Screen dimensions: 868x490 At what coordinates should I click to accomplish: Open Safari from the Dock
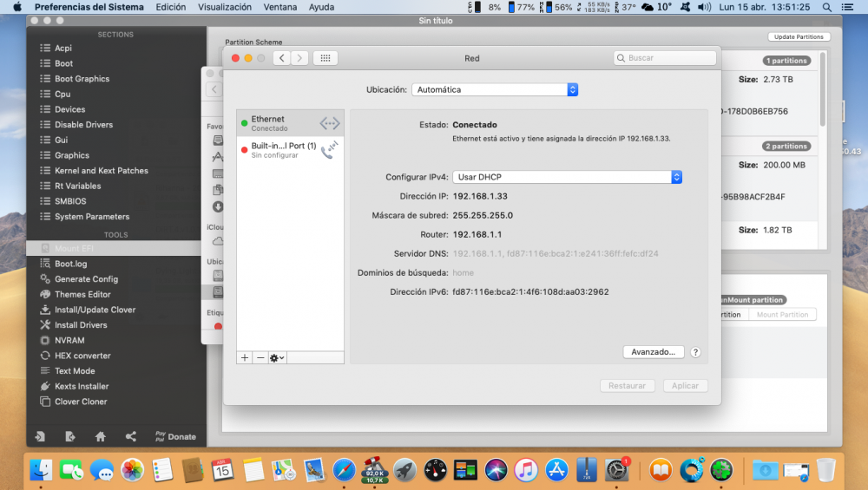pos(344,470)
